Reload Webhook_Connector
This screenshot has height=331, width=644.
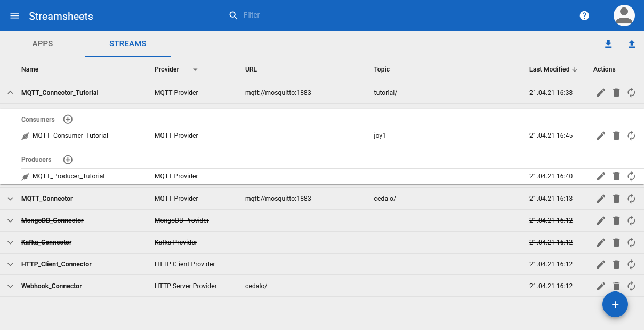[631, 286]
